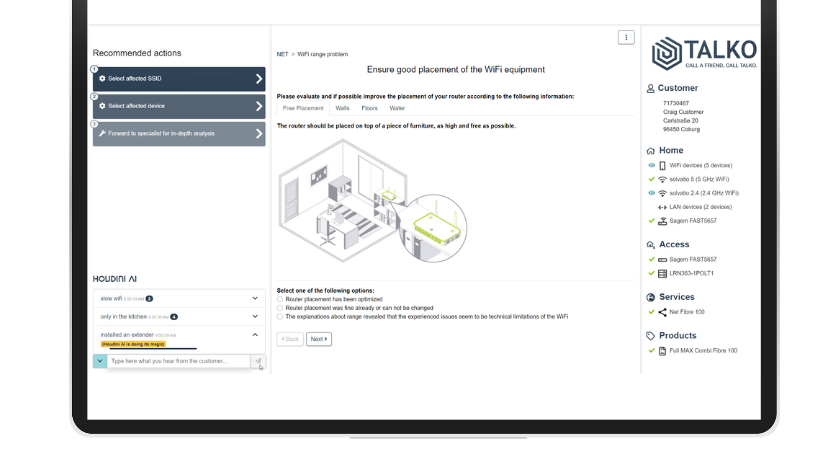
Task: Click the Customer person icon
Action: (x=651, y=88)
